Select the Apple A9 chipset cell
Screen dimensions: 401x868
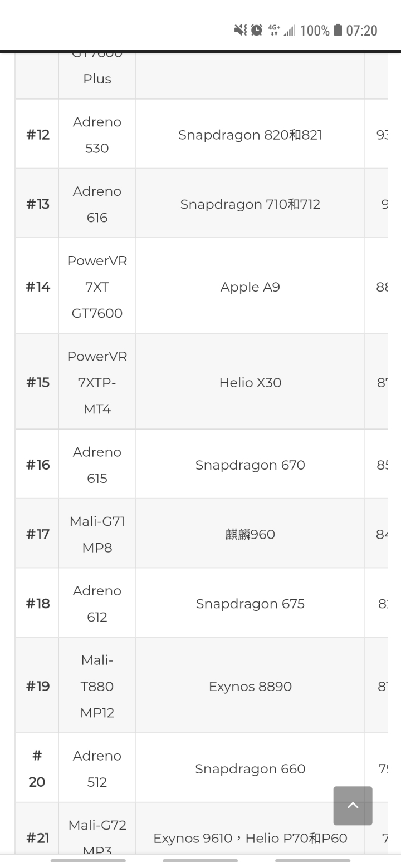coord(250,286)
